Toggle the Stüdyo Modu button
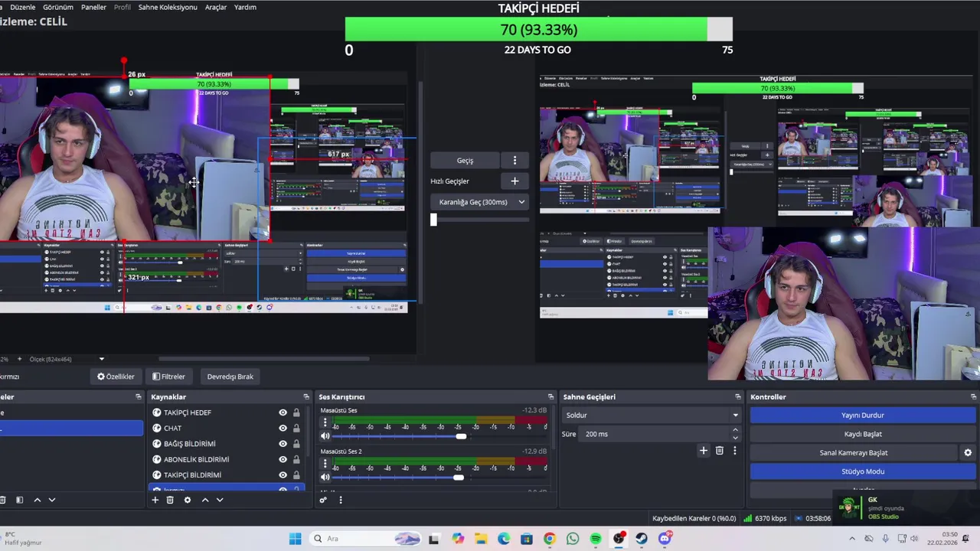Viewport: 980px width, 551px height. pyautogui.click(x=863, y=471)
